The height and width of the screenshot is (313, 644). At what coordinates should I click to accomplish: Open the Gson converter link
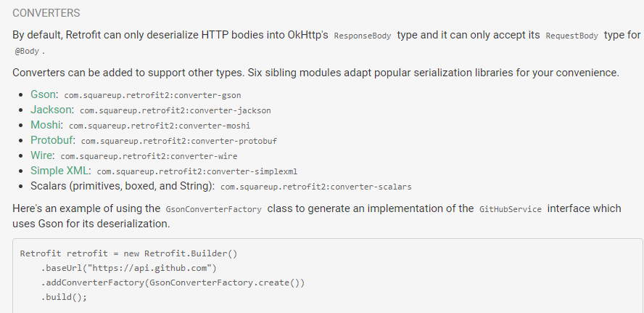[43, 94]
